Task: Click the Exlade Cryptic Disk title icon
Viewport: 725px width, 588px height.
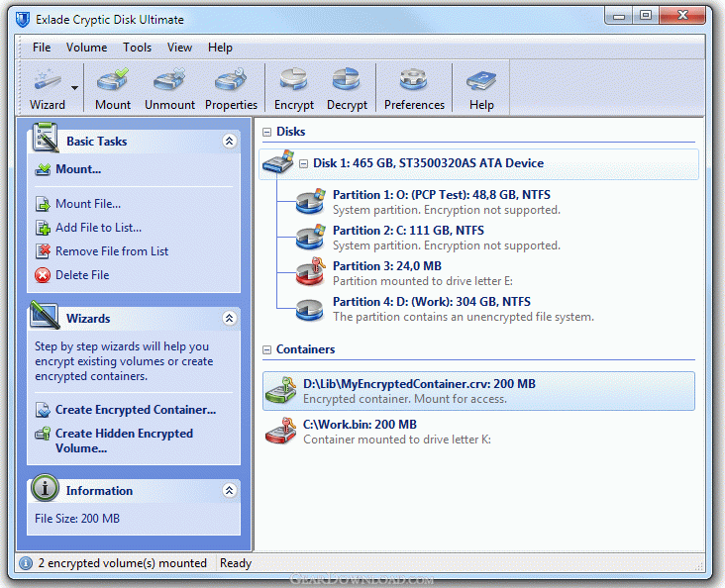Action: (x=23, y=20)
